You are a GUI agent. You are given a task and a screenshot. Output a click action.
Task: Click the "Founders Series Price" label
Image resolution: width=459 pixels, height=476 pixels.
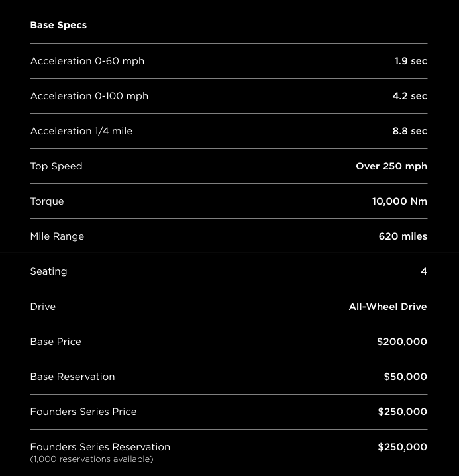(83, 412)
